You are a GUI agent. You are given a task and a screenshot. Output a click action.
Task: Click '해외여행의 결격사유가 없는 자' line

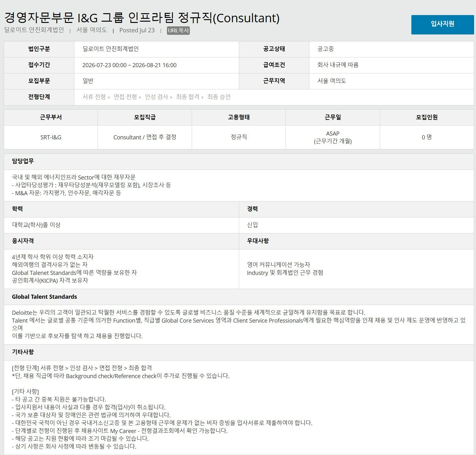click(50, 265)
